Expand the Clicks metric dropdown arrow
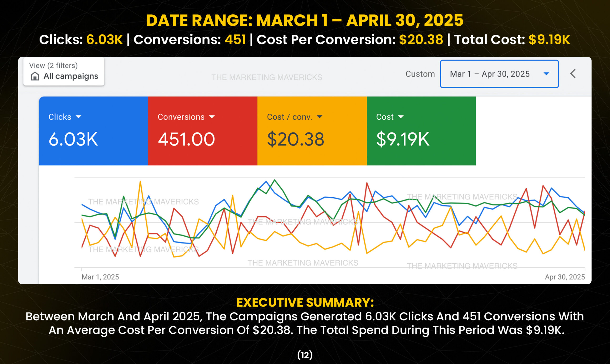Screen dimensions: 610x364 click(78, 117)
